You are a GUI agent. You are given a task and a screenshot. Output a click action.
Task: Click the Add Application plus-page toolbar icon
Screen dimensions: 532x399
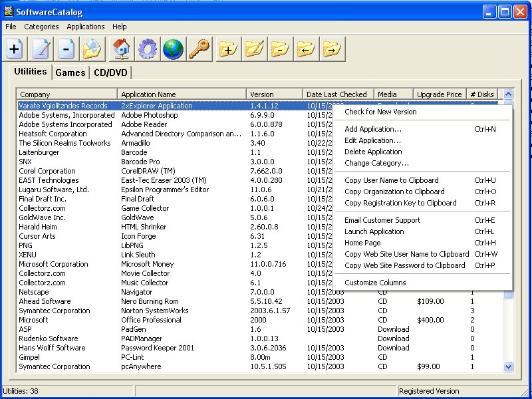15,49
